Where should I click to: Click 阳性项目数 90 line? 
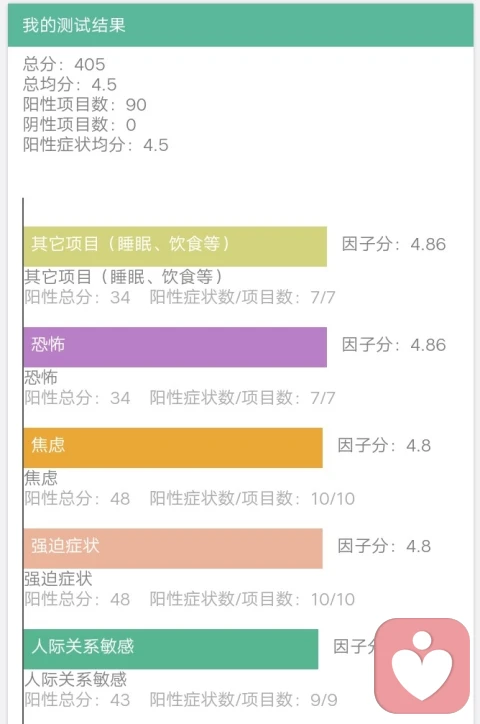[85, 105]
